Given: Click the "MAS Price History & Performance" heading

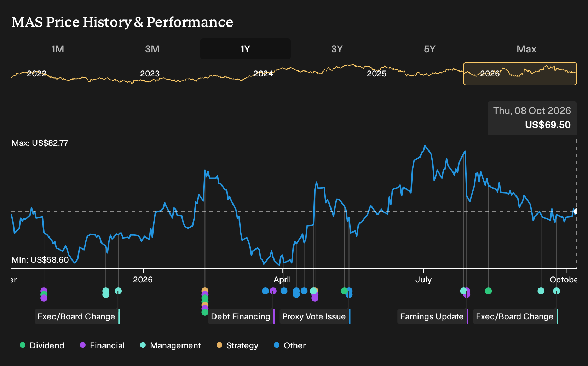Looking at the screenshot, I should [x=122, y=22].
